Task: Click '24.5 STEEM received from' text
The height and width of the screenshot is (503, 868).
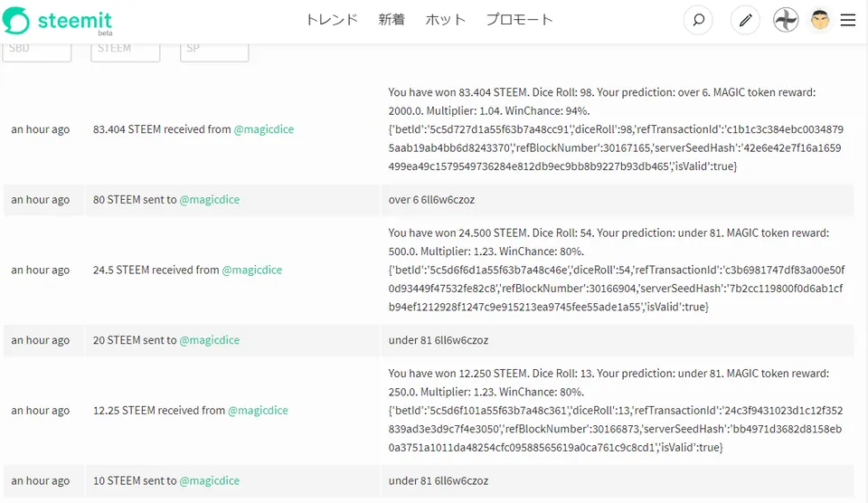Action: pyautogui.click(x=156, y=270)
